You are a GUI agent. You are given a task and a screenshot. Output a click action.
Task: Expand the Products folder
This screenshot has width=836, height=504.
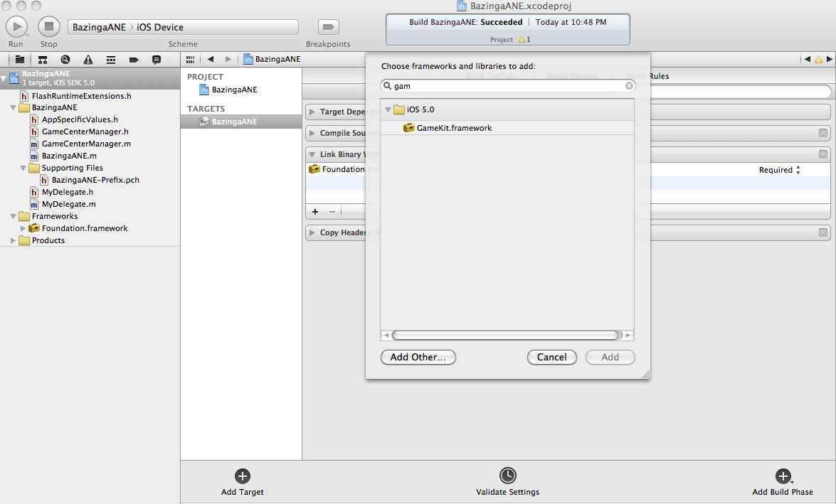click(14, 240)
